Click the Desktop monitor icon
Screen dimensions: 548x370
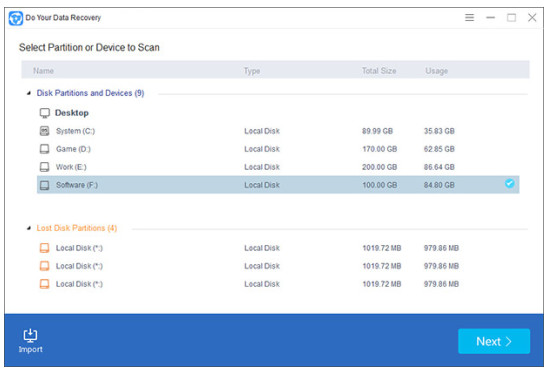(x=45, y=113)
